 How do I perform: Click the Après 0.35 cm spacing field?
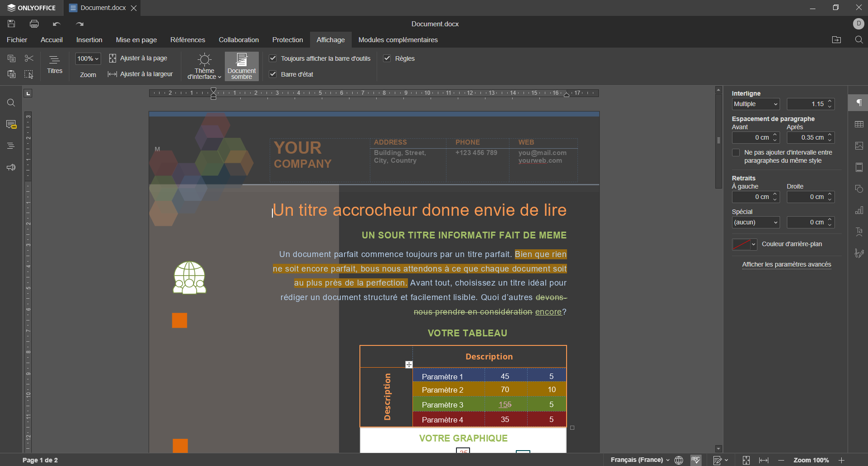tap(810, 137)
